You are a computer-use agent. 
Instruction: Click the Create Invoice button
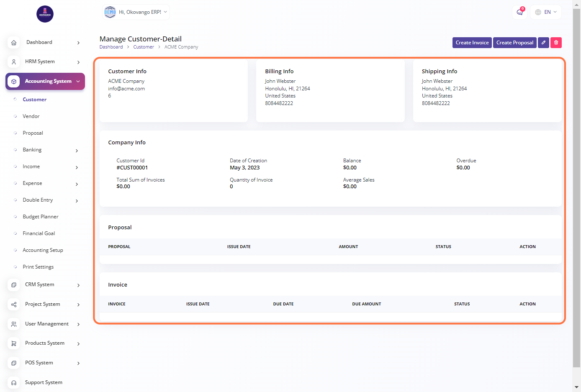472,43
